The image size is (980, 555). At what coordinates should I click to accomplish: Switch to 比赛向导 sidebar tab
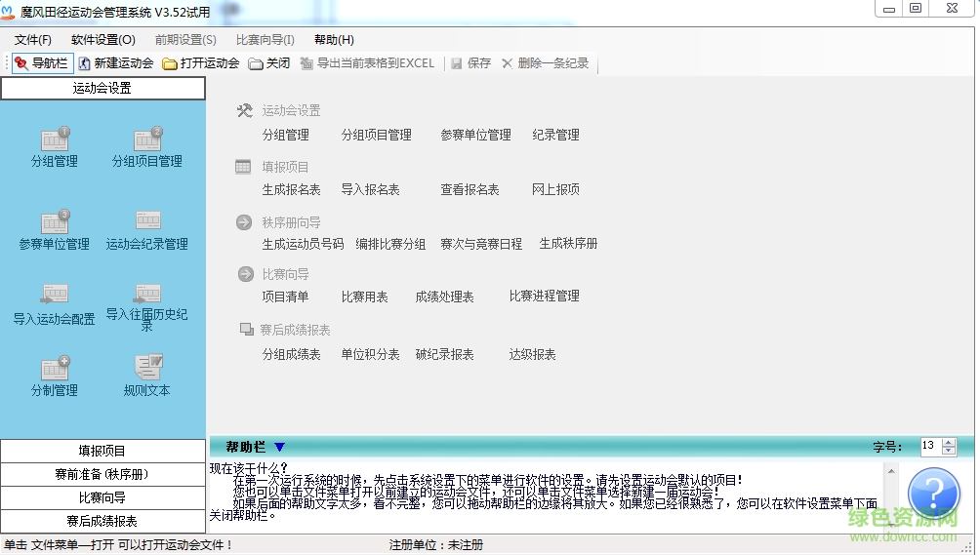point(102,497)
